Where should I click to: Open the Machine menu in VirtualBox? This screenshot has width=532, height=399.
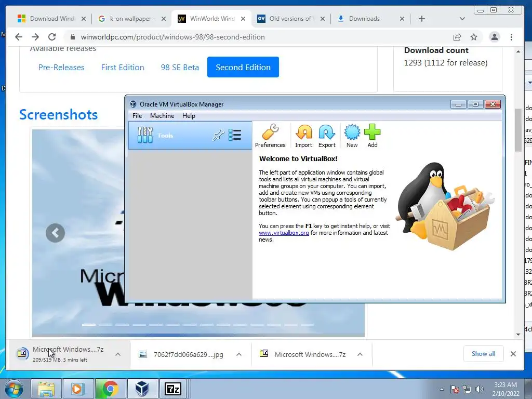[x=162, y=116]
